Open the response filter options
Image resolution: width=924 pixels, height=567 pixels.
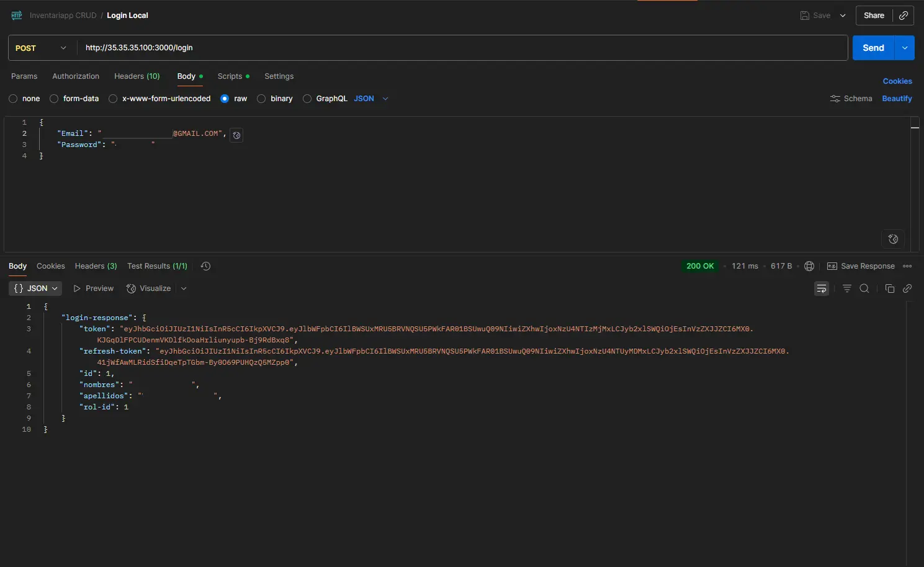(847, 288)
